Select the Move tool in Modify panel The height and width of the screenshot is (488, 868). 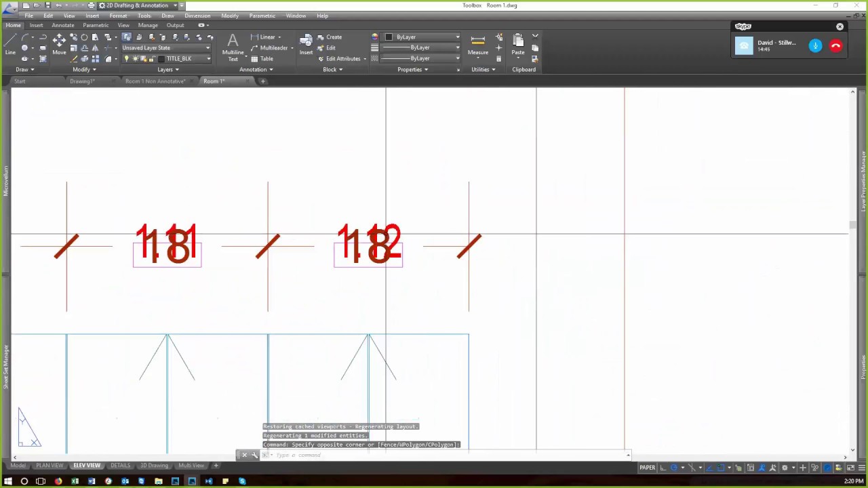coord(59,44)
